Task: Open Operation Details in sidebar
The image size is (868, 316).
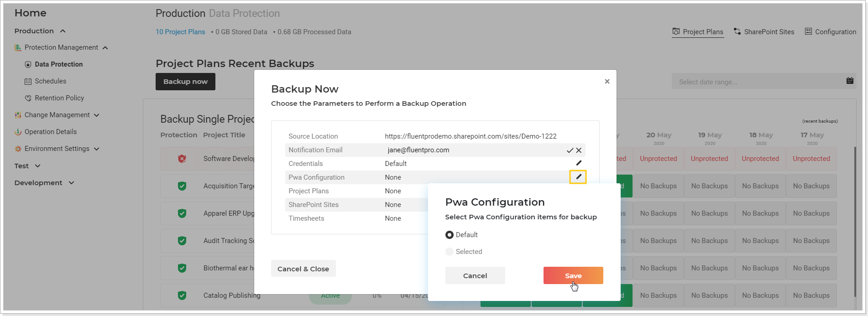Action: 51,132
